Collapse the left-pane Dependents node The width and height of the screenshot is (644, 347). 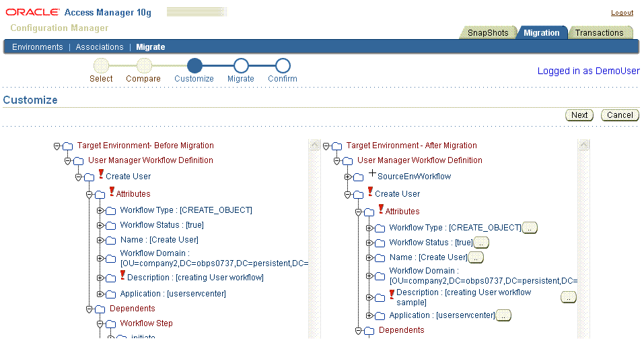tap(89, 309)
